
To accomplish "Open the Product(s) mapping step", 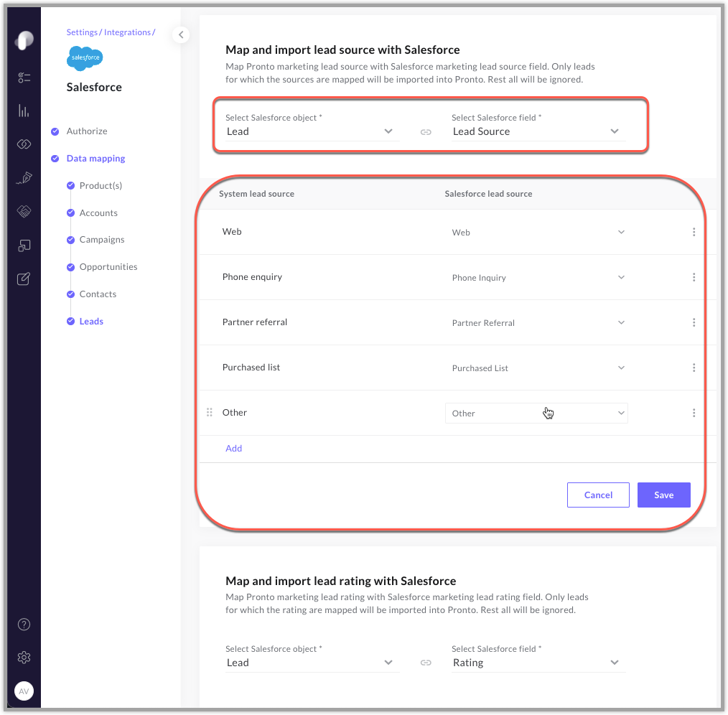I will click(x=101, y=186).
